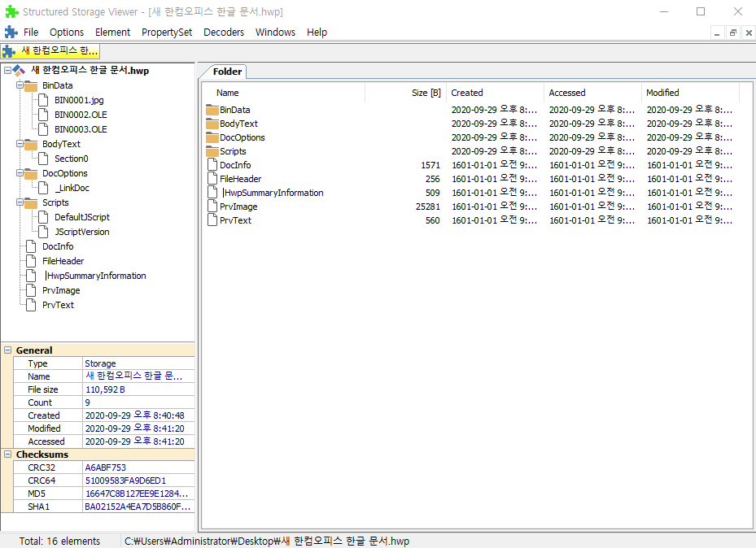
Task: Click the _LinkDoc stream icon in tree
Action: coord(43,188)
